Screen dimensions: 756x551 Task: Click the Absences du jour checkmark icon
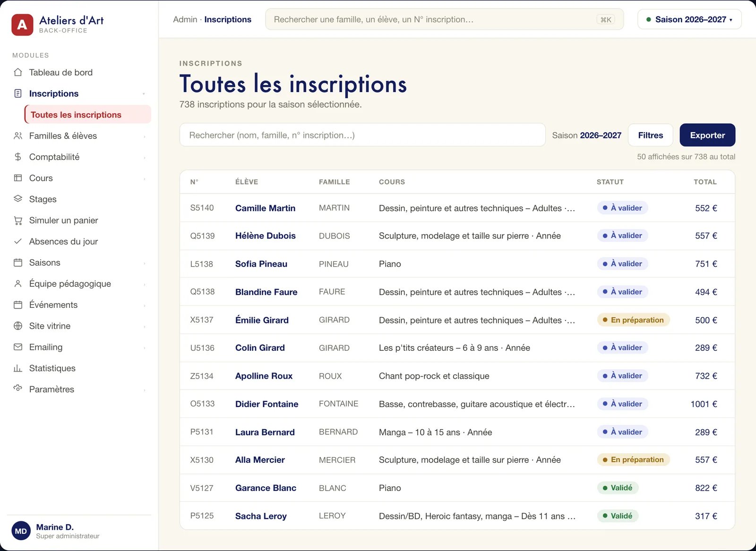pos(18,241)
